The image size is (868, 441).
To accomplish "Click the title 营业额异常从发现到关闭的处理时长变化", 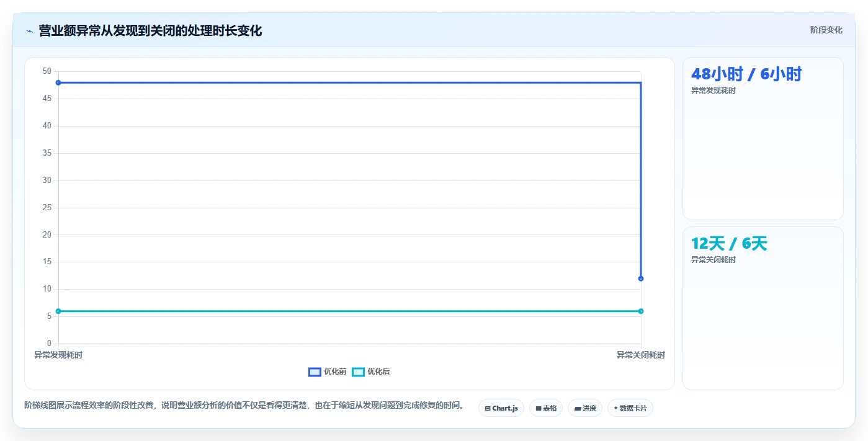I will pyautogui.click(x=150, y=31).
